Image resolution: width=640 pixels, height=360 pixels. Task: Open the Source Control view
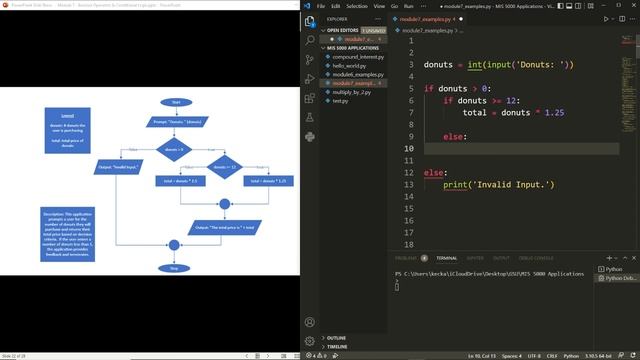point(310,60)
